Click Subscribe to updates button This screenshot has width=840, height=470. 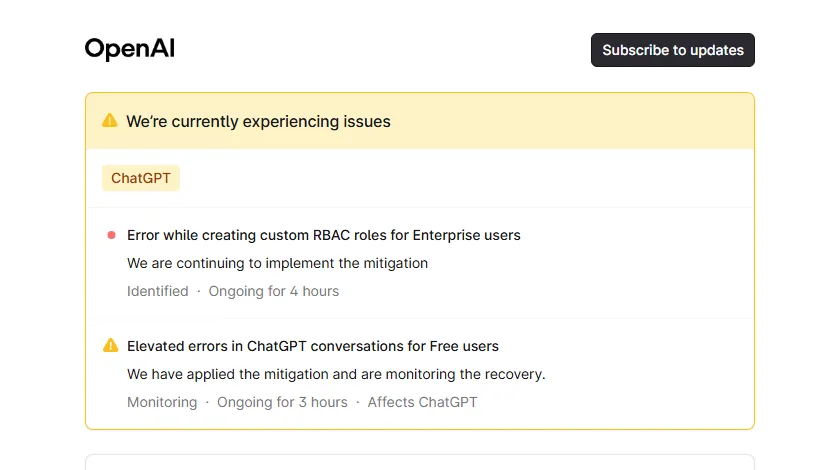coord(672,50)
